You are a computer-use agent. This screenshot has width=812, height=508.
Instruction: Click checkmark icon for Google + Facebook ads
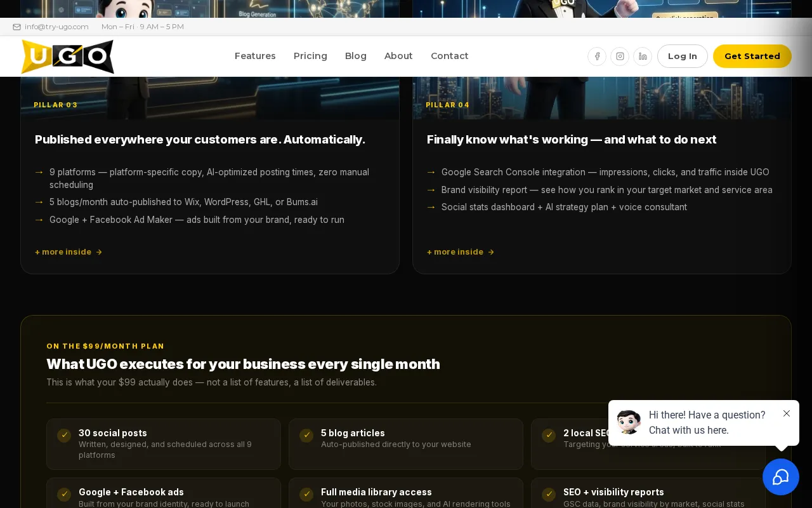(x=64, y=494)
